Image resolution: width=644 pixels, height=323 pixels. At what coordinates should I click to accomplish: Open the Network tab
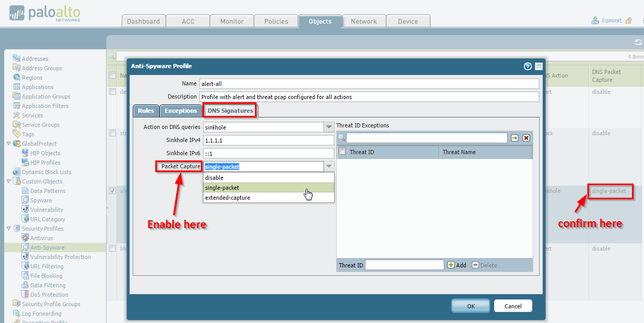[x=364, y=21]
